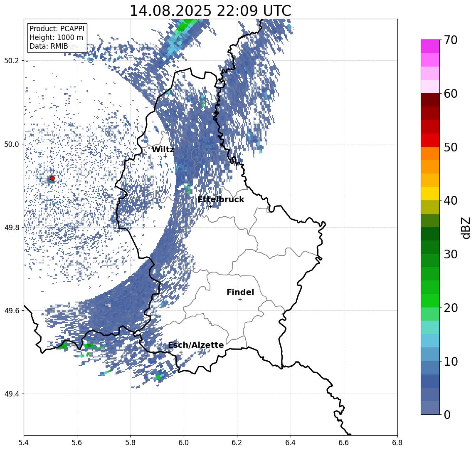The image size is (476, 451).
Task: Click the 0 label on colorbar
Action: pyautogui.click(x=447, y=414)
